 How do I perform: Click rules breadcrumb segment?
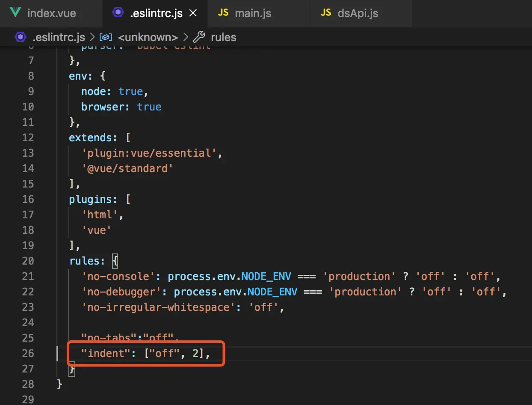point(224,37)
